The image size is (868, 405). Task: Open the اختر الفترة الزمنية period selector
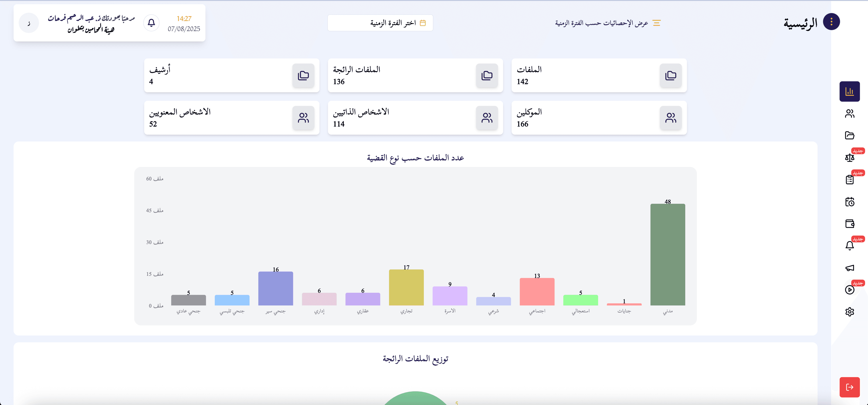point(380,23)
